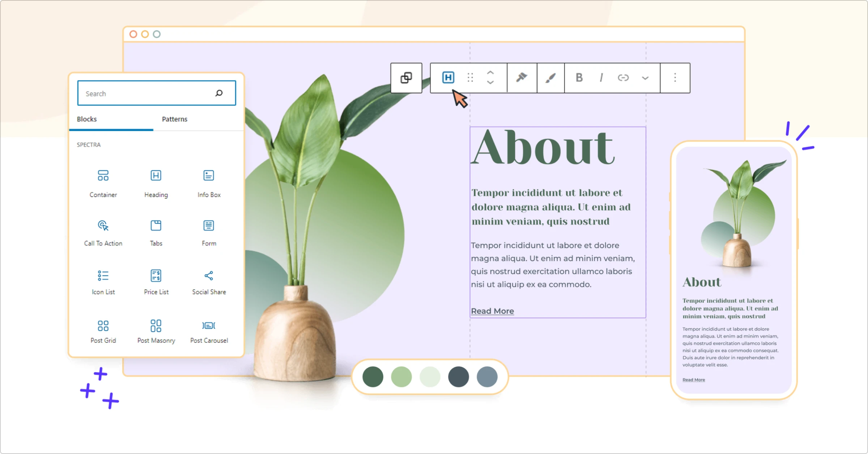
Task: Switch to the Blocks tab
Action: 87,119
